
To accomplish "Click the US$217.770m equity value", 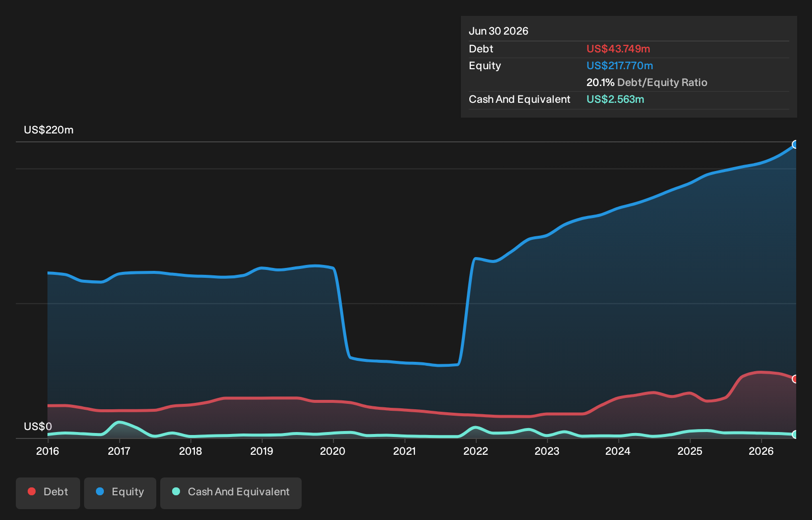I will click(620, 66).
